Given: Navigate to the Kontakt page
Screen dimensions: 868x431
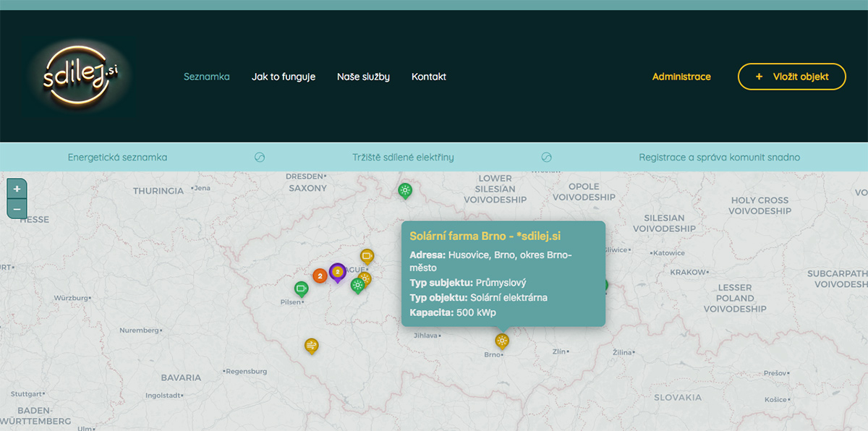Looking at the screenshot, I should [x=429, y=77].
